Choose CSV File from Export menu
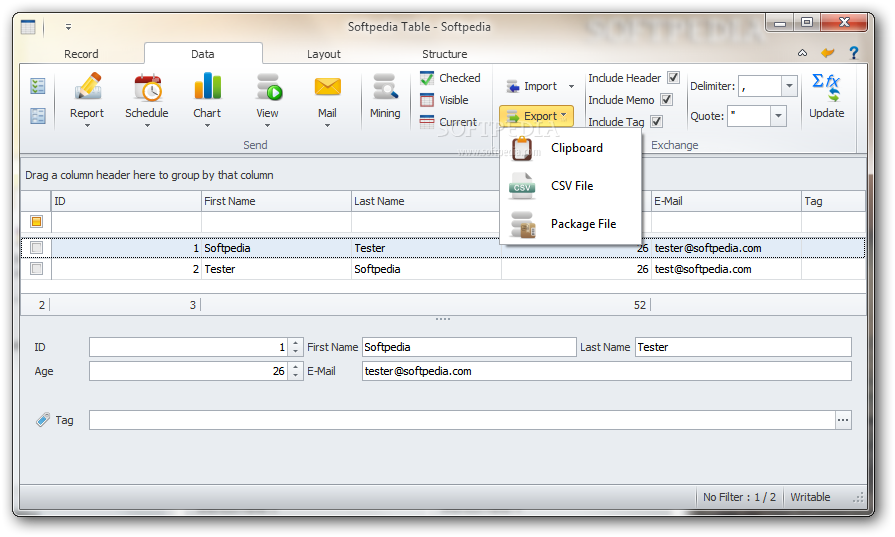895x537 pixels. [571, 185]
